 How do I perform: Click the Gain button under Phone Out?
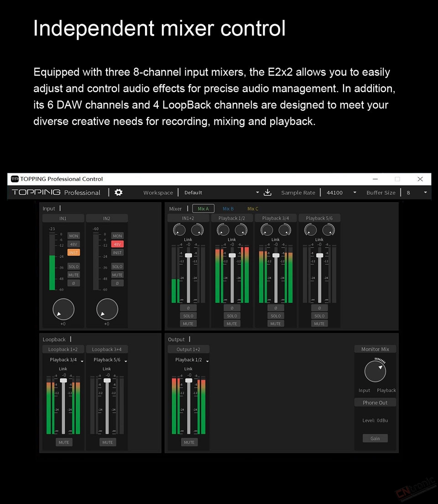pyautogui.click(x=375, y=438)
